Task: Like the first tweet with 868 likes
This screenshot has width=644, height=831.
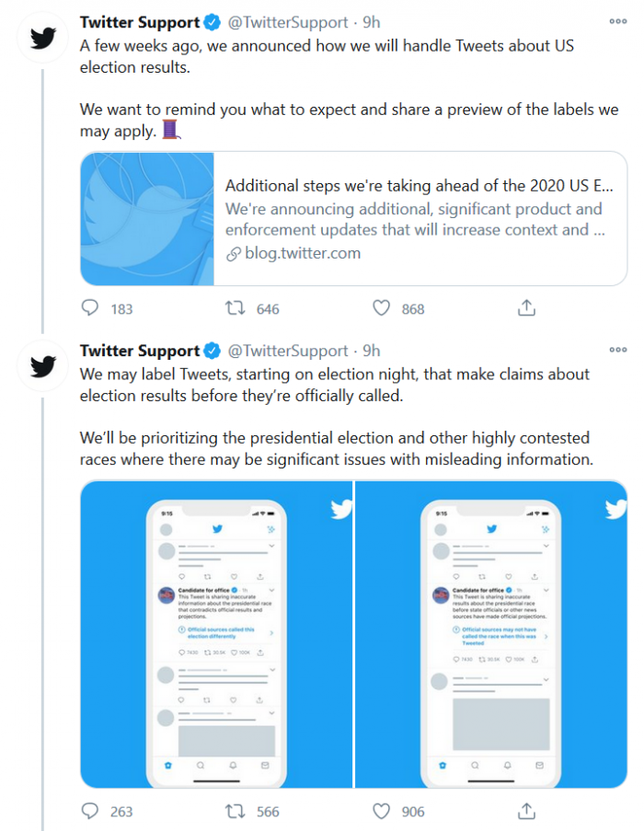Action: click(x=381, y=308)
